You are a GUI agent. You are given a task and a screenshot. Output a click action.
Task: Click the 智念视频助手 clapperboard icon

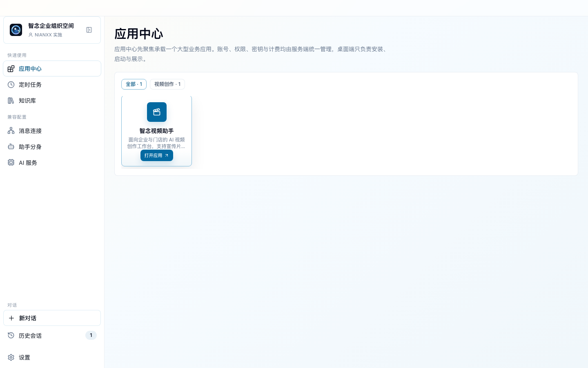157,112
